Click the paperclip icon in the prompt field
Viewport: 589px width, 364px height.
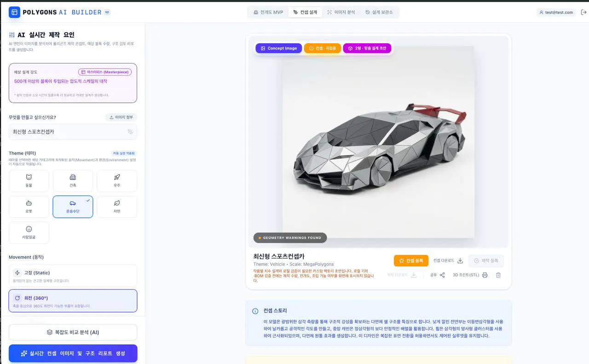pos(130,132)
